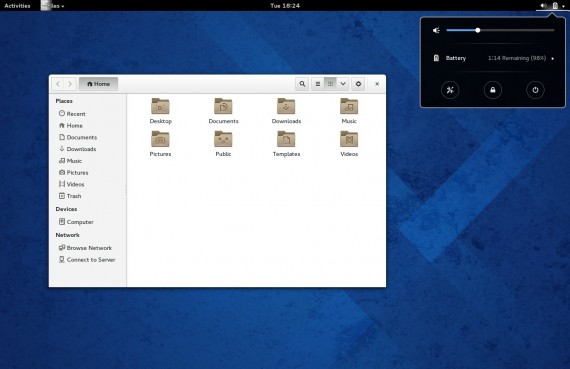570x369 pixels.
Task: Click the volume icon in top bar
Action: [x=543, y=5]
